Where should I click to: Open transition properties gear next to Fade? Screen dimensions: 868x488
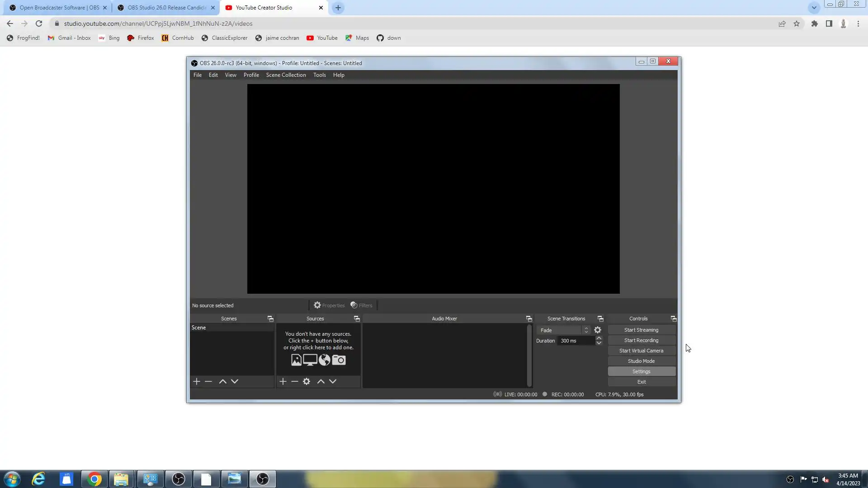(x=598, y=330)
